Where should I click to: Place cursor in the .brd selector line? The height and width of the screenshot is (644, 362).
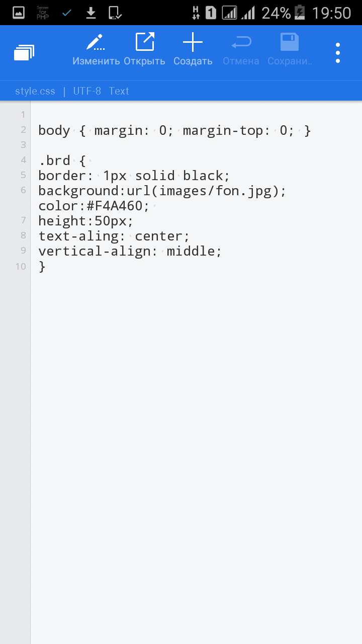point(62,161)
